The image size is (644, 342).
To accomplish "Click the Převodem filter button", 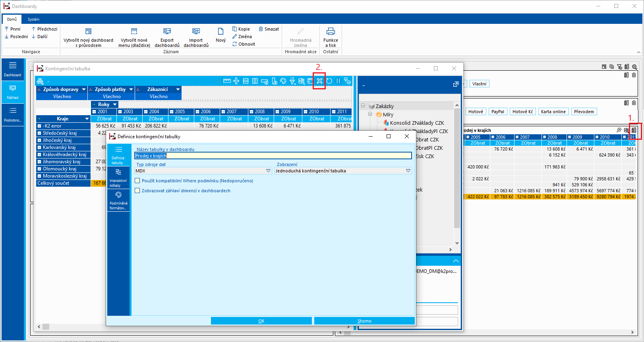I will (584, 112).
